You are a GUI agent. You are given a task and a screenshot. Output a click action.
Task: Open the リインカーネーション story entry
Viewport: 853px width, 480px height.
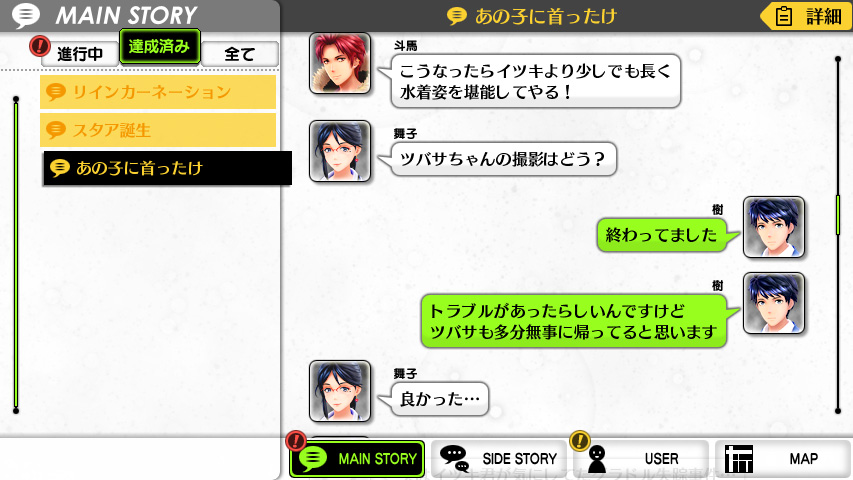click(158, 91)
